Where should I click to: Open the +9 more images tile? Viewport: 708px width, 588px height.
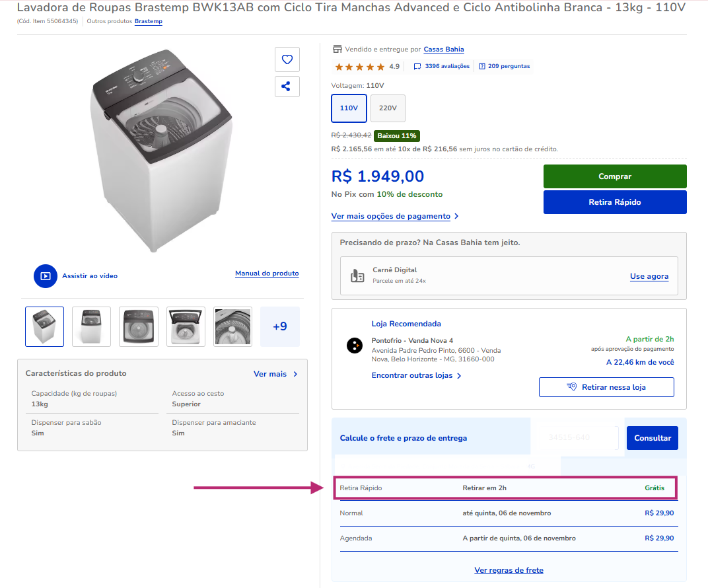point(280,326)
